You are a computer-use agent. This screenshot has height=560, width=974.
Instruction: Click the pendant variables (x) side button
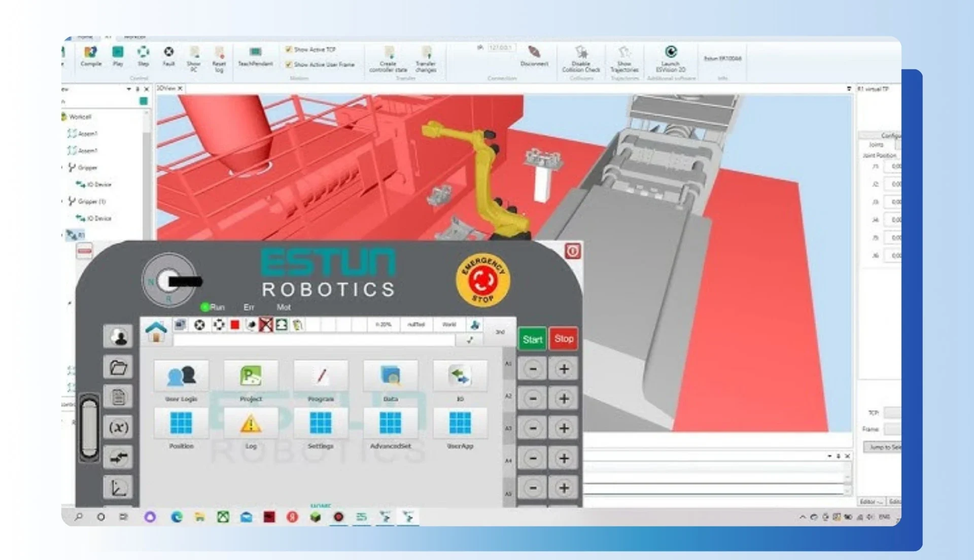(118, 427)
